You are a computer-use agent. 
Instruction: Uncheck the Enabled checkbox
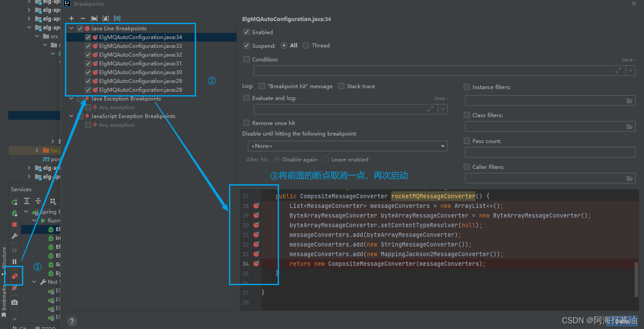click(x=247, y=32)
